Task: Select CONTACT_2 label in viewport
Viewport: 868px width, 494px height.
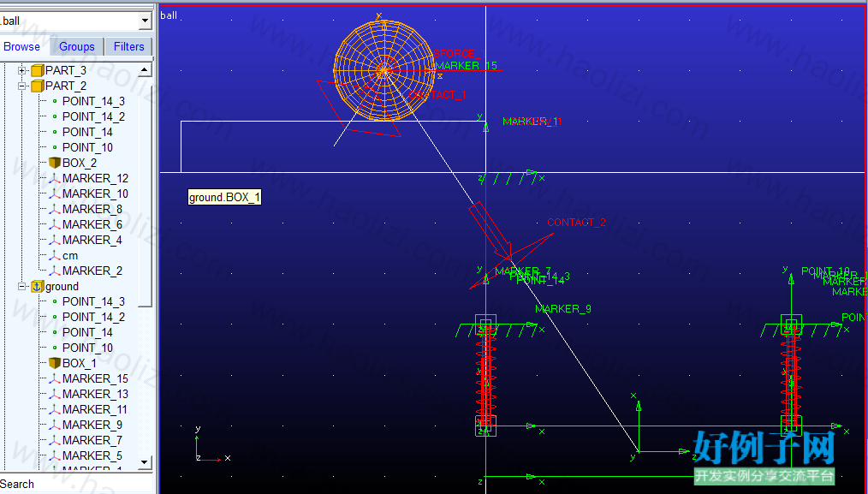Action: [576, 222]
